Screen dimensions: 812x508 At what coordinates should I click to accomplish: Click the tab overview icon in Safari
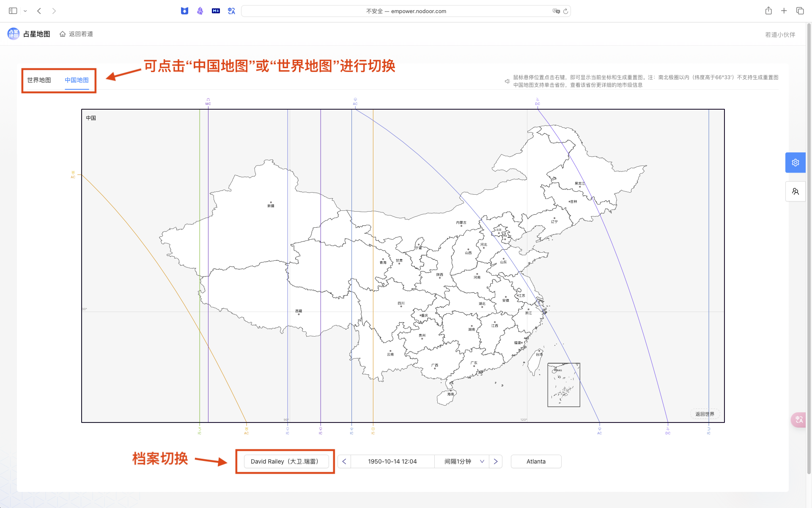800,11
